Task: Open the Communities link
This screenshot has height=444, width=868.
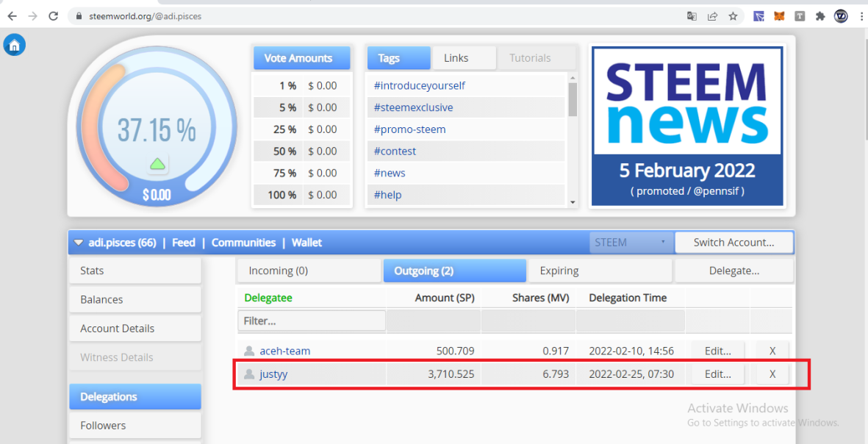Action: pyautogui.click(x=243, y=243)
